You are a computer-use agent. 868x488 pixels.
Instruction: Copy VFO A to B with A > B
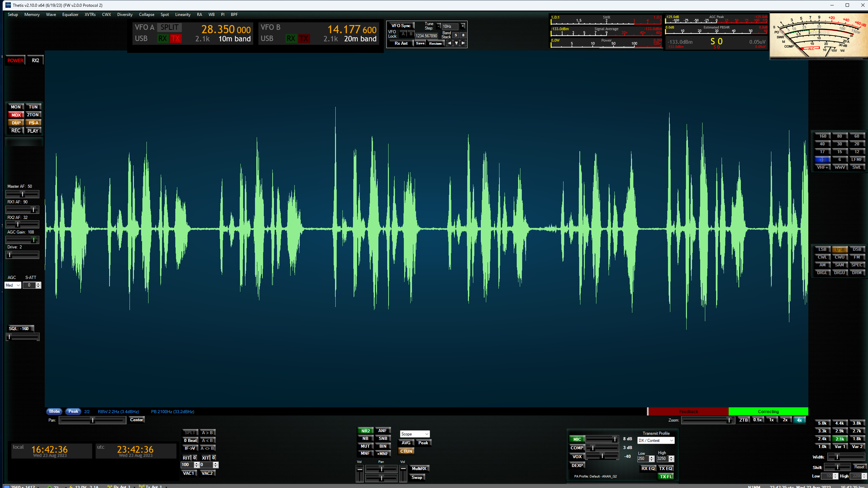coord(207,433)
